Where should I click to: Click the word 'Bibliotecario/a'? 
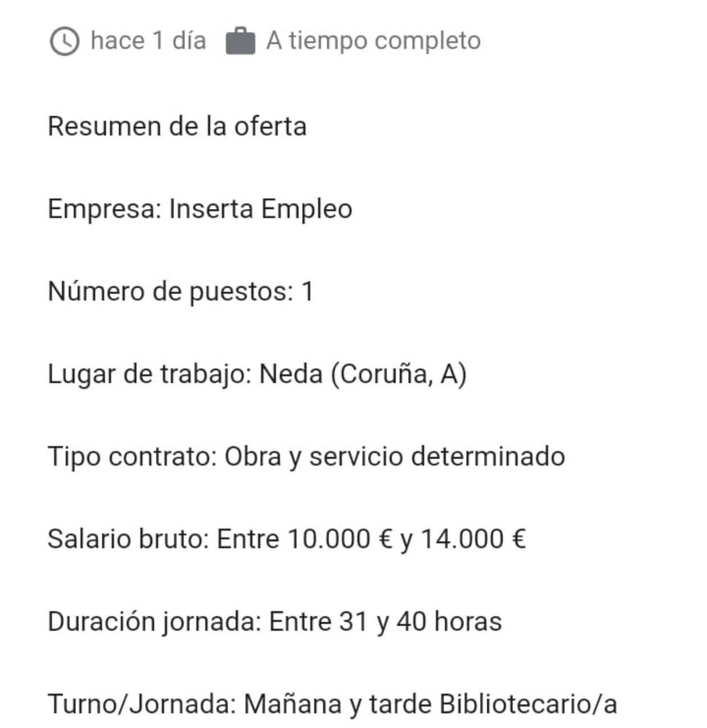point(528,705)
